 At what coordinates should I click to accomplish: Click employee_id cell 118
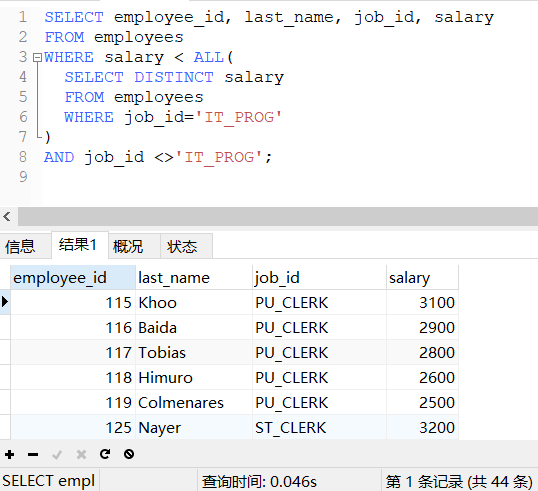coord(73,378)
